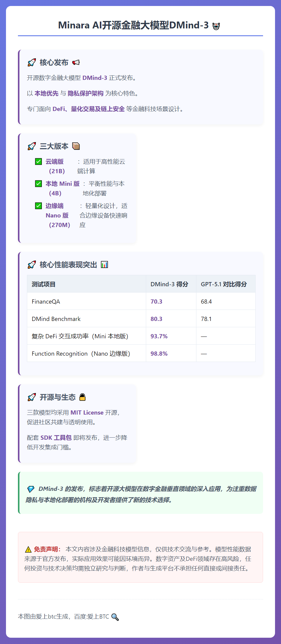Click the bold 隐私保护架构 text
The image size is (281, 644).
pyautogui.click(x=85, y=93)
